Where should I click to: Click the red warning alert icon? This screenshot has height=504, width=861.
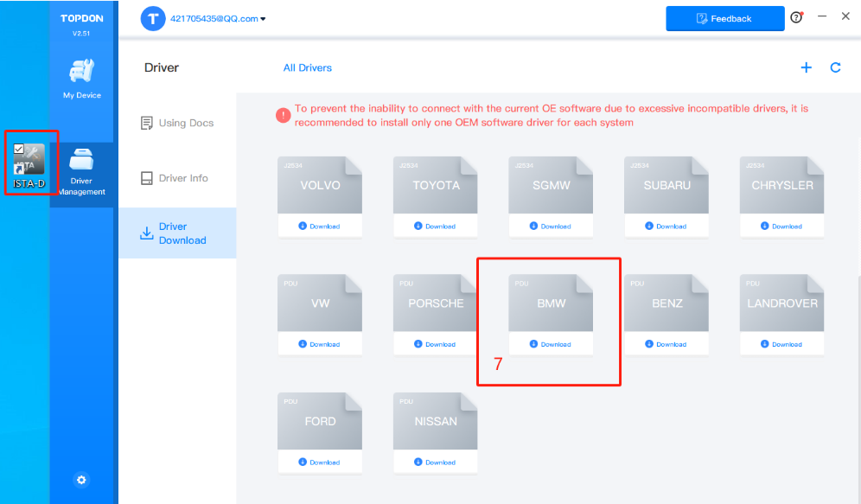(283, 115)
